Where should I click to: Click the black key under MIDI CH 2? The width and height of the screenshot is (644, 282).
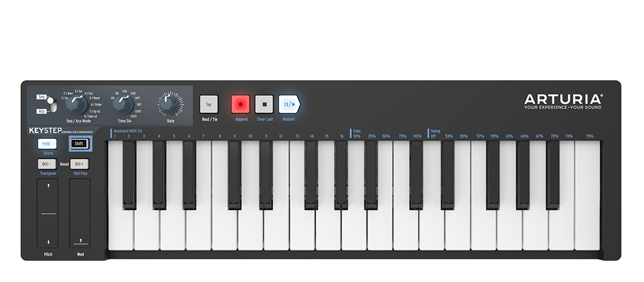129,175
